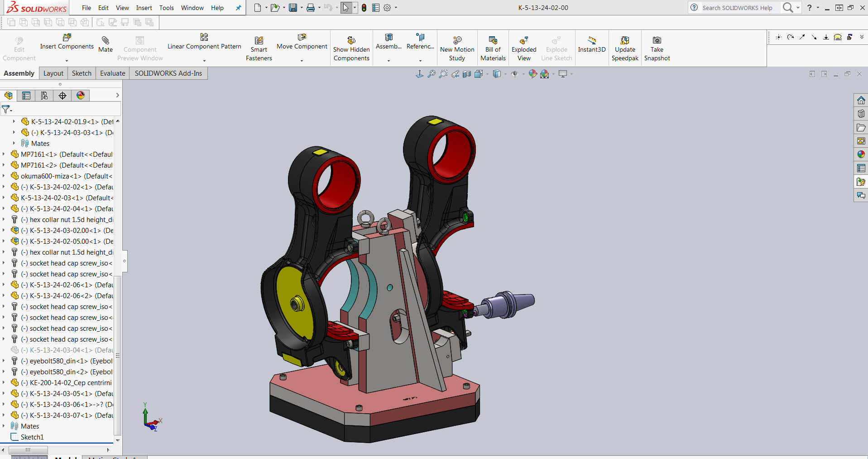Select the Mate tool
This screenshot has height=459, width=868.
[x=106, y=44]
